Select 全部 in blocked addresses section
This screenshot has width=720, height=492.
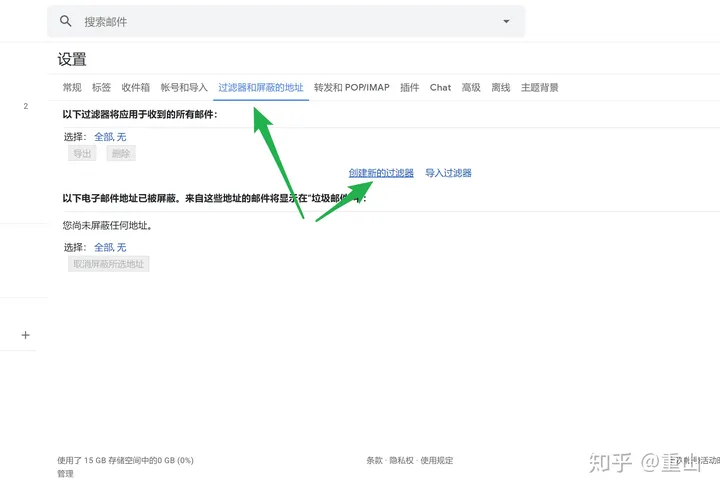[x=103, y=248]
